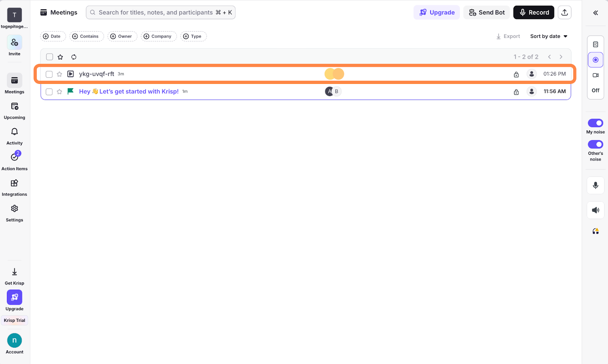Viewport: 608px width, 364px height.
Task: Open the Action Items sidebar icon
Action: point(14,157)
